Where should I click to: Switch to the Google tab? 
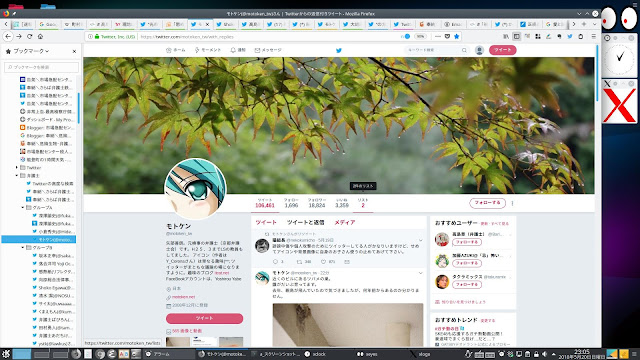tap(48, 24)
